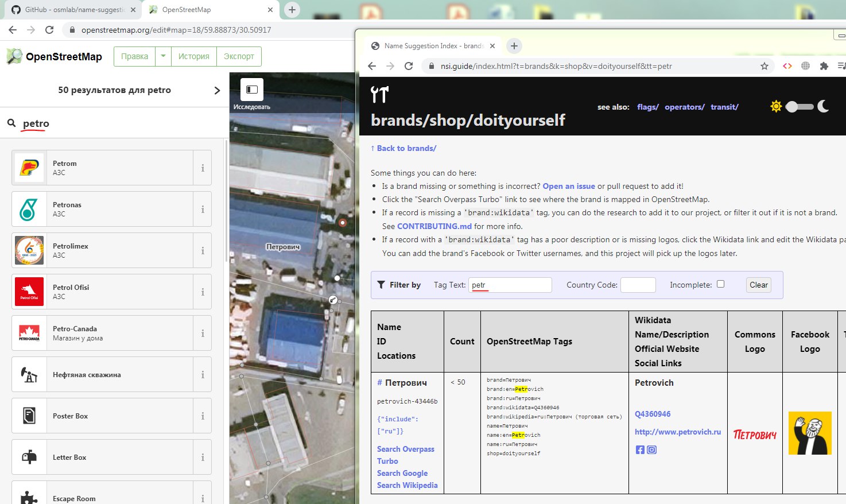Click the Open an issue link
This screenshot has width=846, height=504.
coord(569,186)
